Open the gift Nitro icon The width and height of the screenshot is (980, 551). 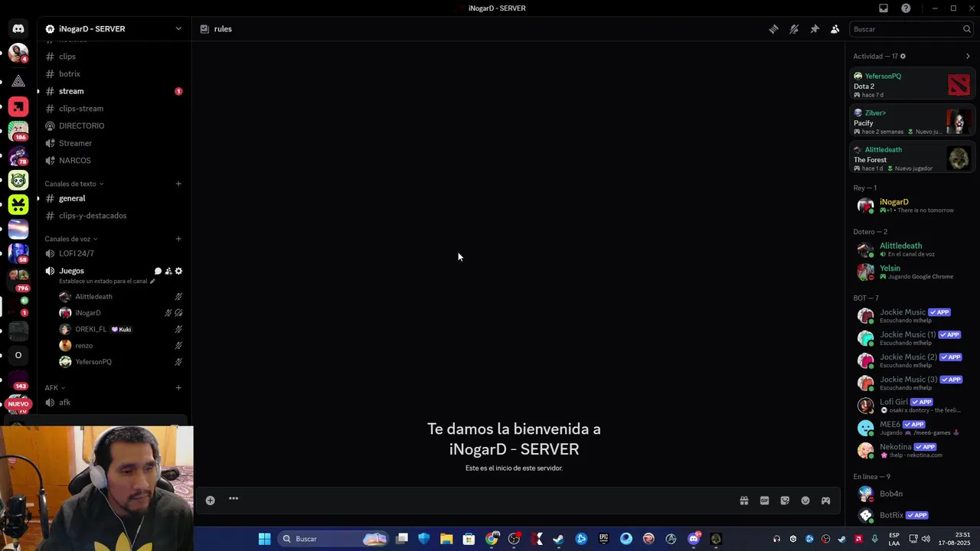pos(743,500)
